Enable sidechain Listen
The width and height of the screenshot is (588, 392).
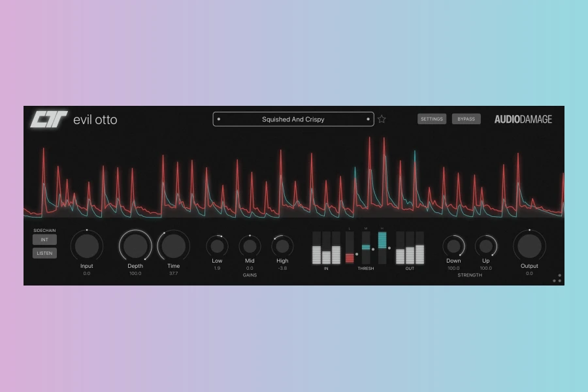44,253
